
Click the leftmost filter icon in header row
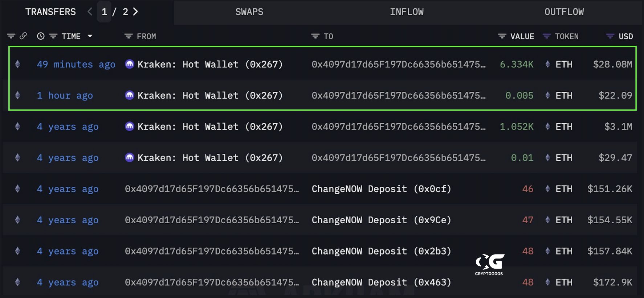[11, 36]
